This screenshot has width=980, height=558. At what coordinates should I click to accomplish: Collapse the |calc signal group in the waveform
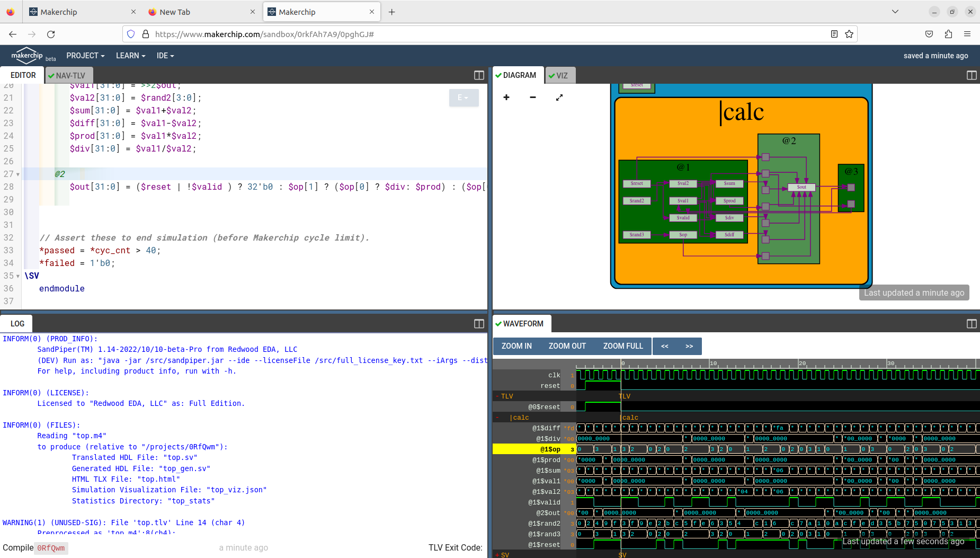[x=498, y=417]
